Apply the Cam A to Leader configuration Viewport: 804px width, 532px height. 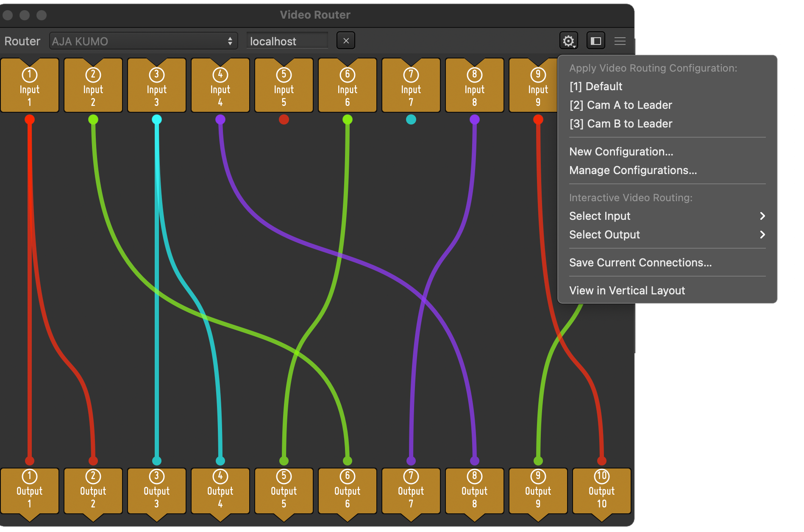[620, 105]
